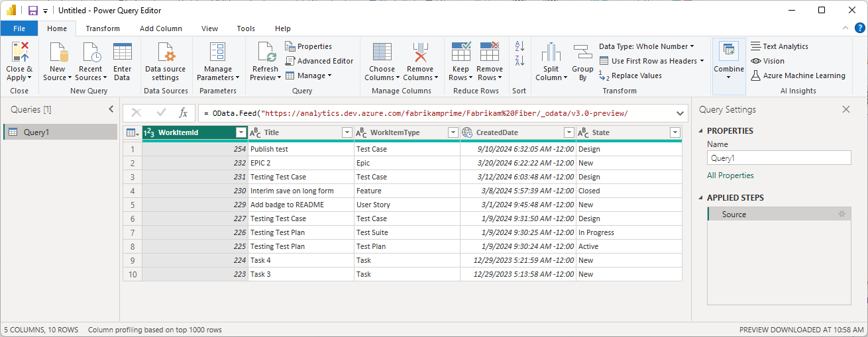Open the State column filter dropdown

pos(674,132)
